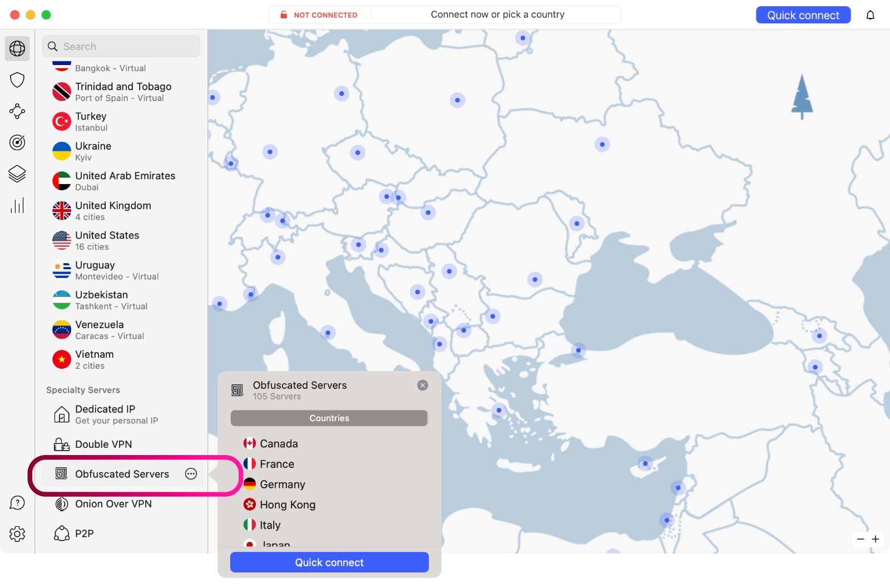The width and height of the screenshot is (890, 588).
Task: Click Connect now or pick a country
Action: [x=497, y=14]
